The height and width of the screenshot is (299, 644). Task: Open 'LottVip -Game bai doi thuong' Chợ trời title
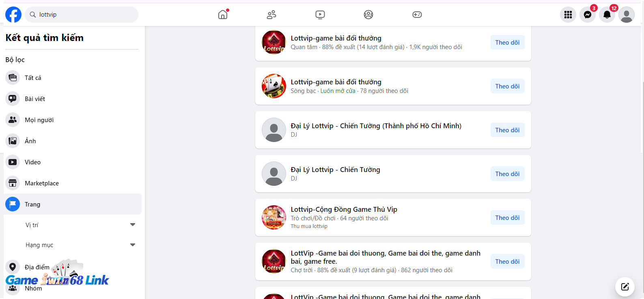pyautogui.click(x=386, y=257)
